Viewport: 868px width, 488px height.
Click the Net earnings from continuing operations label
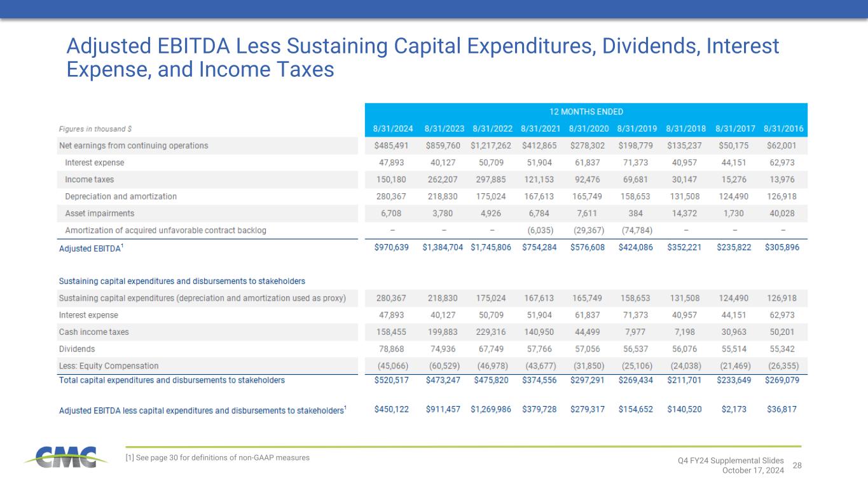point(134,146)
